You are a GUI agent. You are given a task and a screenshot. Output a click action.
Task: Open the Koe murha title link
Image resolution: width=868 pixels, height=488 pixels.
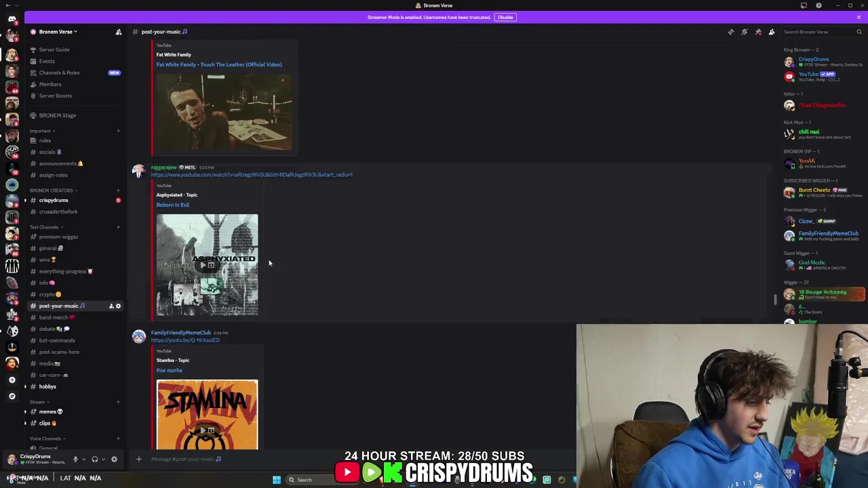pyautogui.click(x=170, y=370)
